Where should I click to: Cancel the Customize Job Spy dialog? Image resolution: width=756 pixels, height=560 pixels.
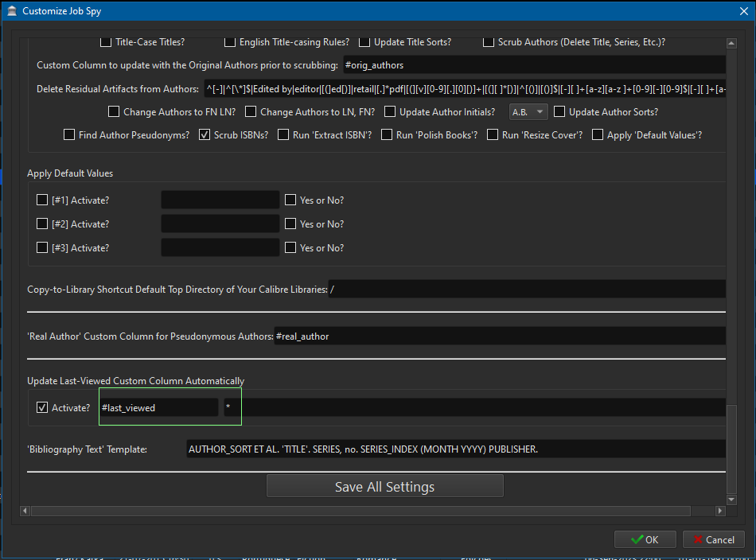[x=714, y=540]
